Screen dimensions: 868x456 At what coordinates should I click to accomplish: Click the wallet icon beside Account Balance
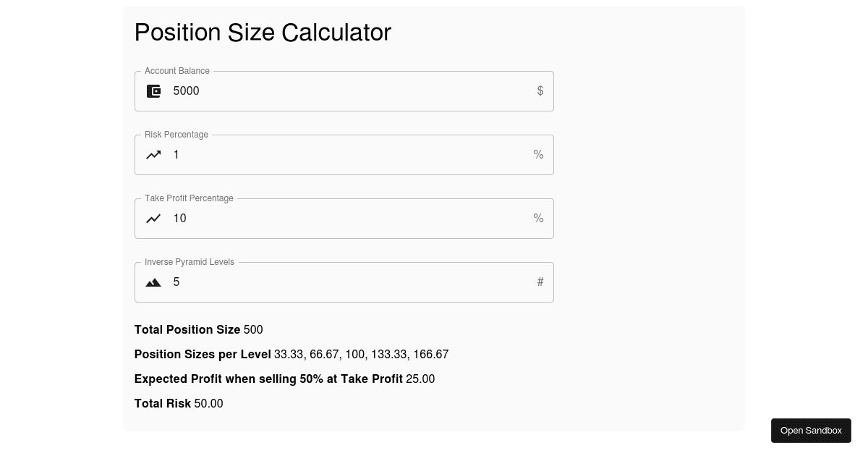[x=153, y=91]
